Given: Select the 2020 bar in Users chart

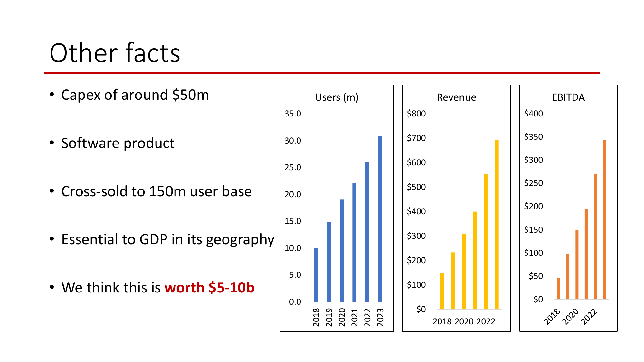Looking at the screenshot, I should pyautogui.click(x=342, y=251).
